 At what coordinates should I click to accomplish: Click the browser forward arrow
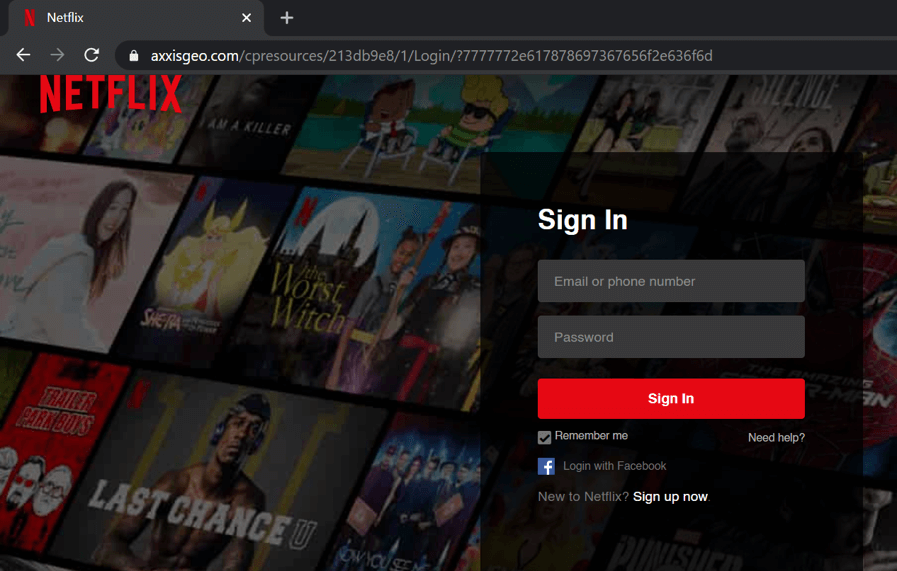click(x=57, y=55)
